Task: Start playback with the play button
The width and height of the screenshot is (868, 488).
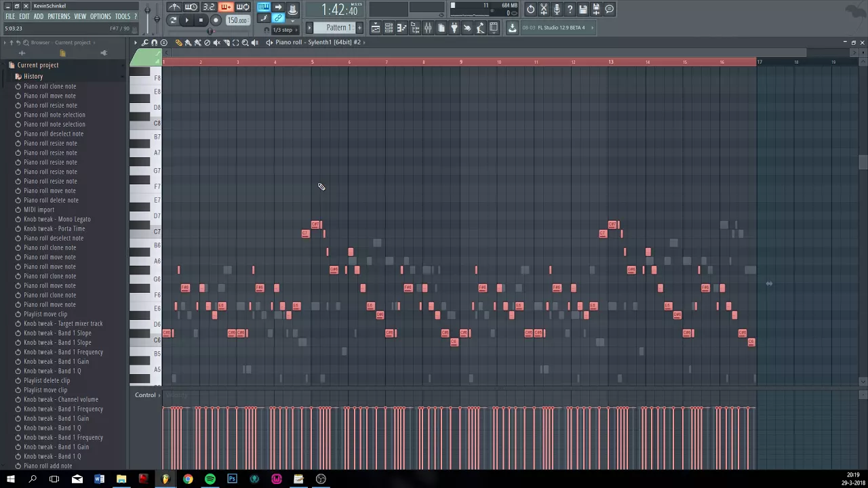Action: point(187,20)
